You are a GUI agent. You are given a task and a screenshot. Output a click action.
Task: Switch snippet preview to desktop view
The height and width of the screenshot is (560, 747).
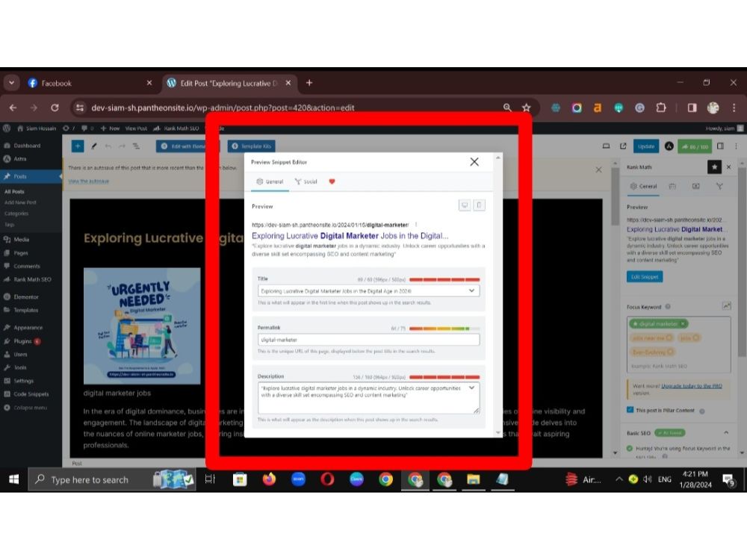(x=465, y=205)
